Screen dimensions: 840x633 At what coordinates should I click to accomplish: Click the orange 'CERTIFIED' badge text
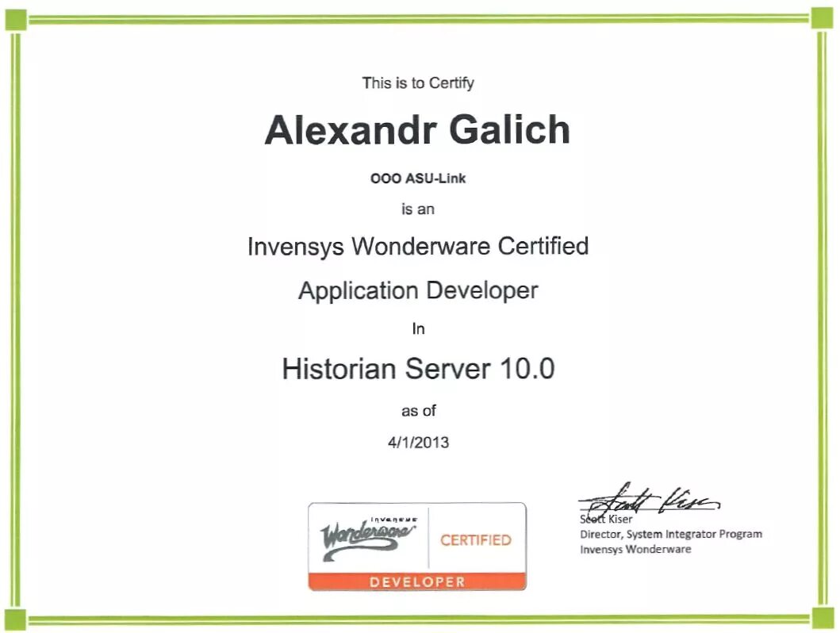coord(476,540)
